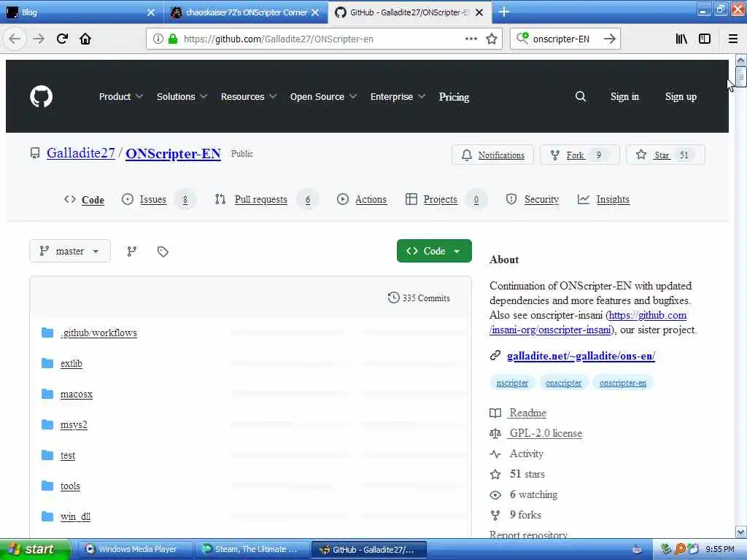Click the clock icon beside 335 Commits

[x=393, y=297]
